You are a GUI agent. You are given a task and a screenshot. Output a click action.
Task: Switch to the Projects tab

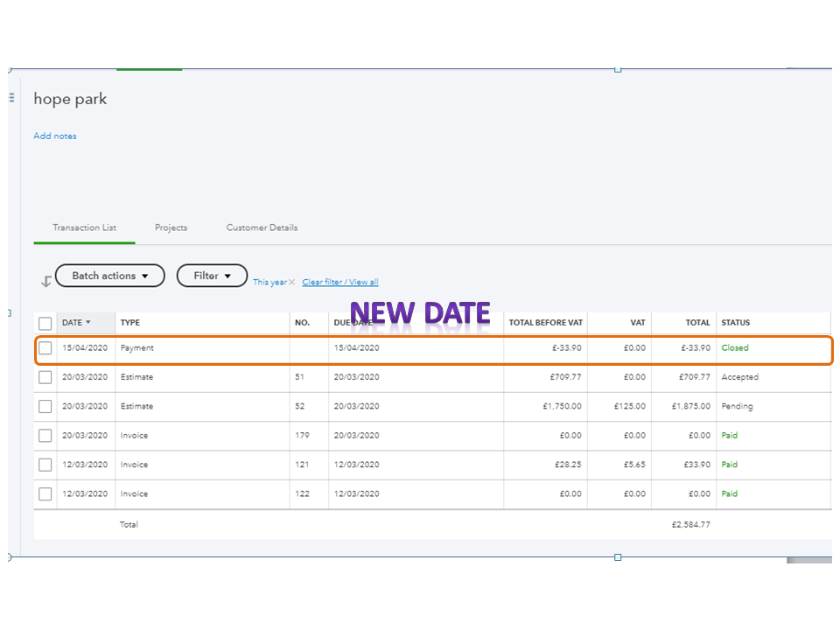[171, 227]
